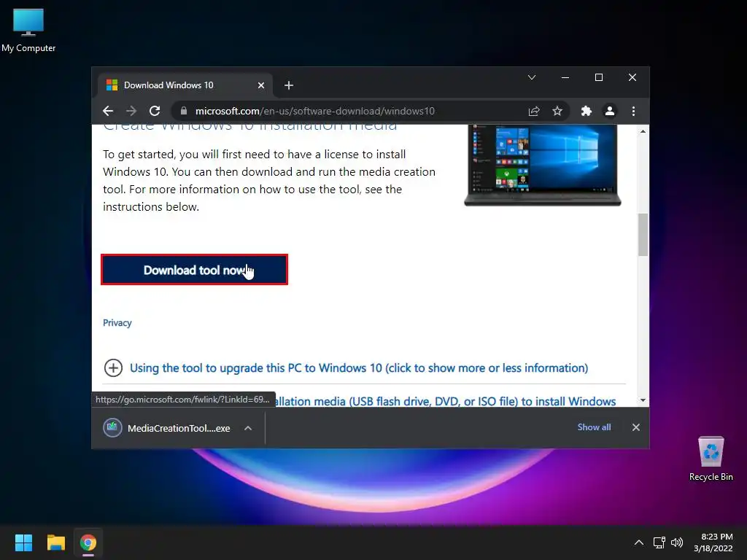The height and width of the screenshot is (560, 747).
Task: Click the Windows 10 laptop image
Action: click(x=543, y=166)
